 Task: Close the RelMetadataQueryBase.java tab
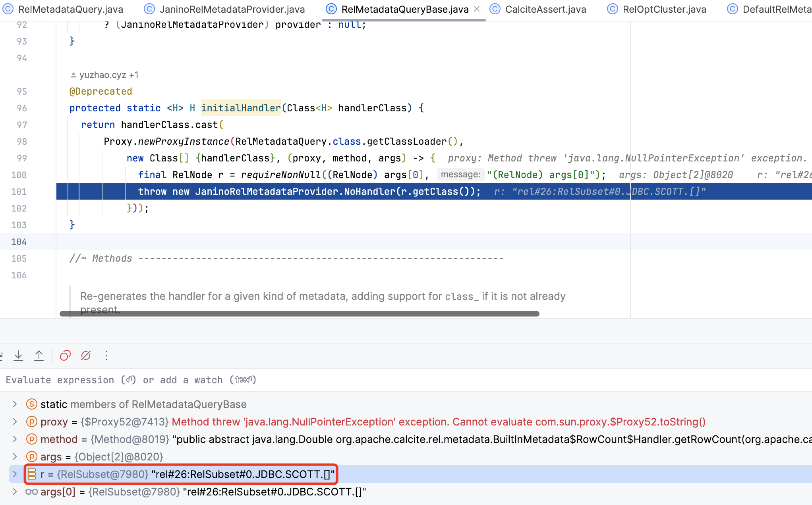(477, 9)
